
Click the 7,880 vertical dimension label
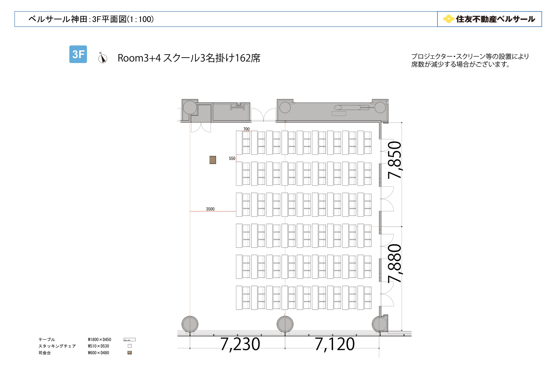(x=394, y=263)
